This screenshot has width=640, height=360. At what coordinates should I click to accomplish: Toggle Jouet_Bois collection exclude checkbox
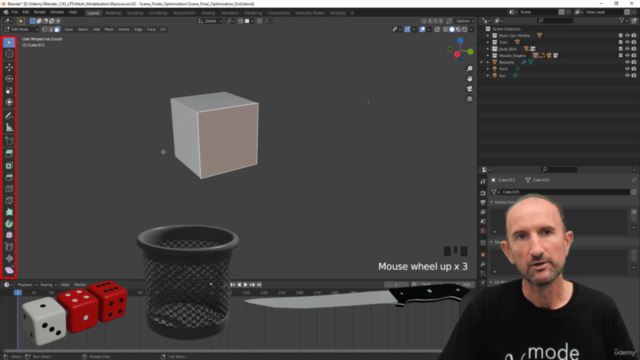coord(620,49)
